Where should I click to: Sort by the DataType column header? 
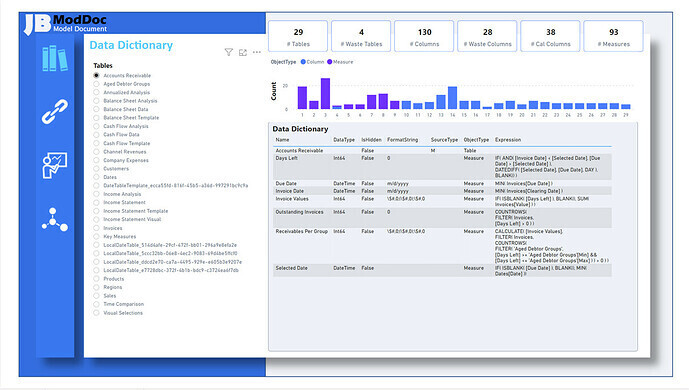344,140
